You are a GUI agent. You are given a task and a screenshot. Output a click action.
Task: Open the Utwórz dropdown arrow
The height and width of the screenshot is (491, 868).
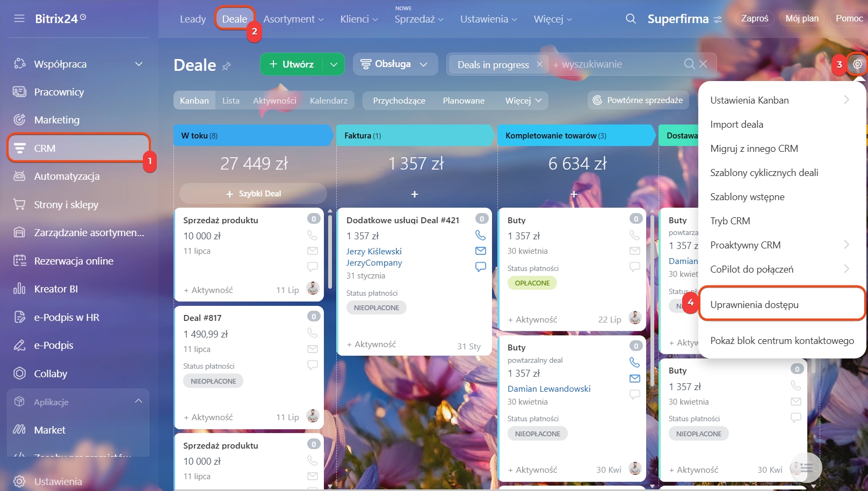coord(334,64)
